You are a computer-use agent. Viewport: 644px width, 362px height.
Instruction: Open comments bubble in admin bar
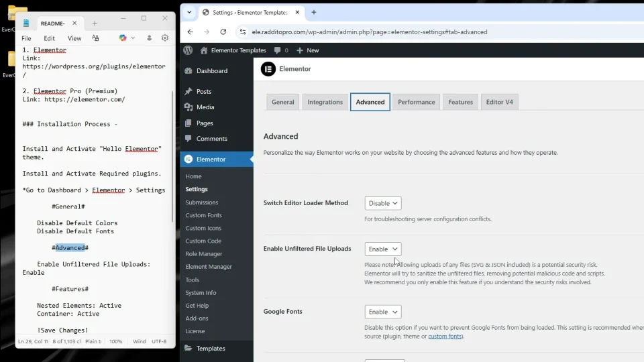click(x=278, y=50)
